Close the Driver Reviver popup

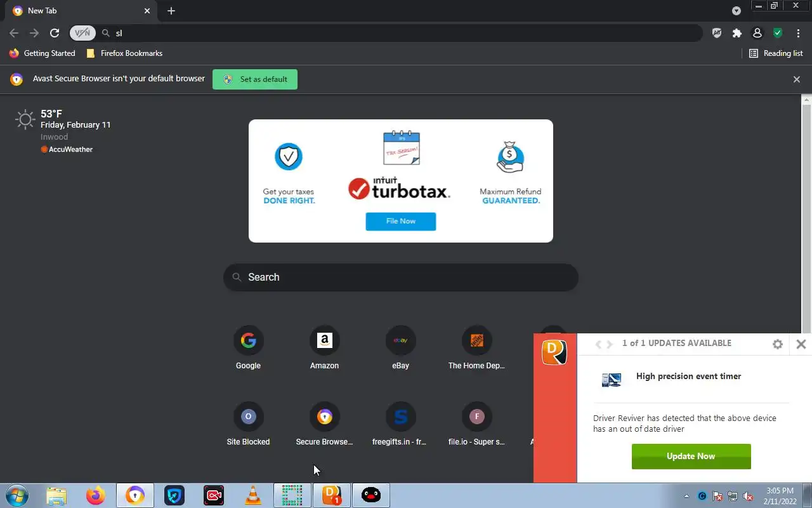pyautogui.click(x=801, y=344)
